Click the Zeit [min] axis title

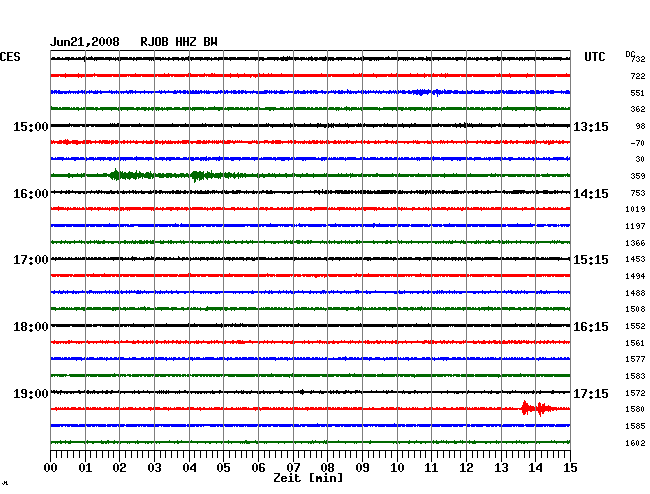click(x=308, y=478)
